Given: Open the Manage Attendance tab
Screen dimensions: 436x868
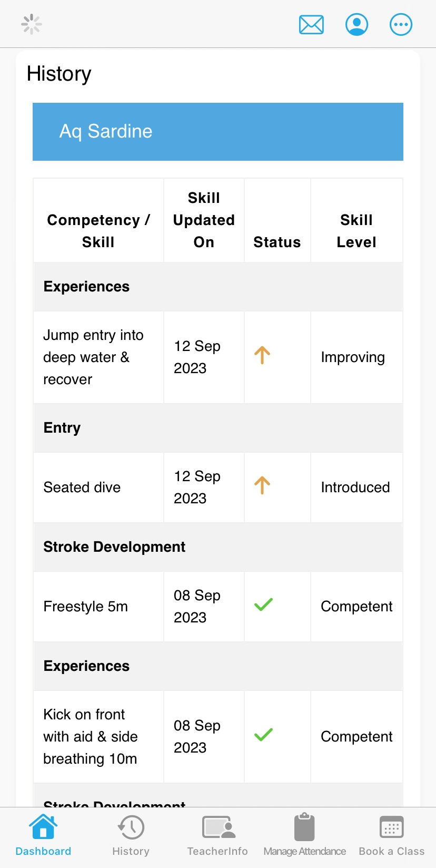Looking at the screenshot, I should 304,835.
